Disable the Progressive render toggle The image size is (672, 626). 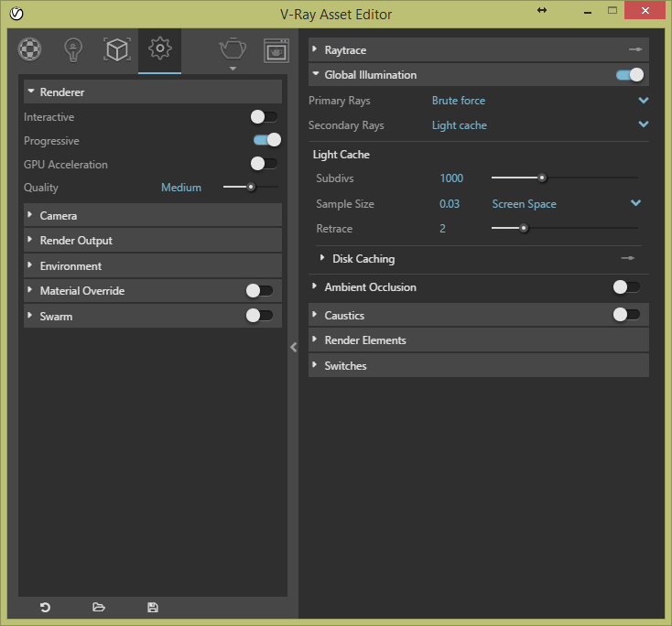tap(267, 140)
